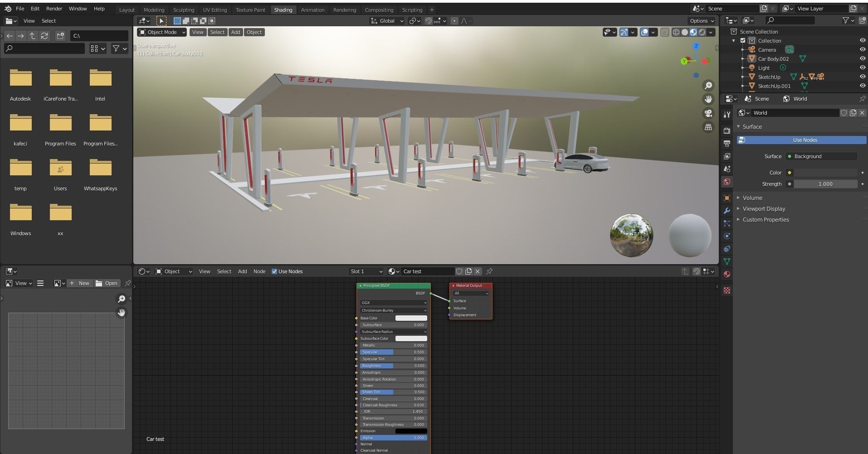
Task: Open node editor Add menu
Action: [x=243, y=271]
